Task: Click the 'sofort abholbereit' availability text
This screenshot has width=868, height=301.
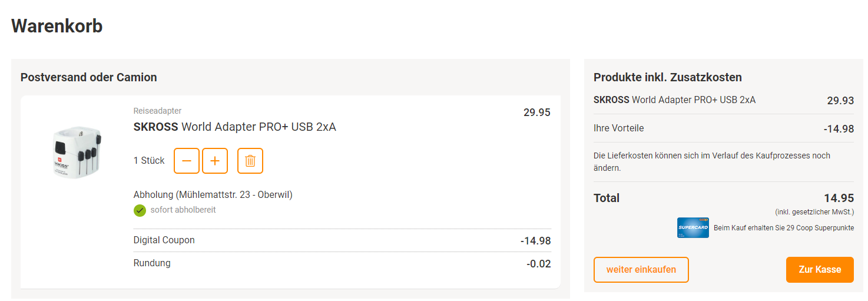Action: [x=183, y=210]
